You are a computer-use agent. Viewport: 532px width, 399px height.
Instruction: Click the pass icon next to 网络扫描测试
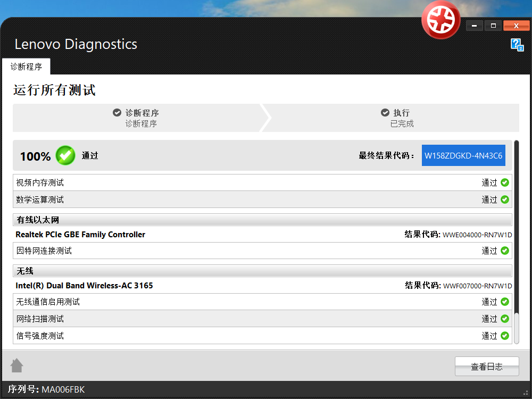pos(504,319)
